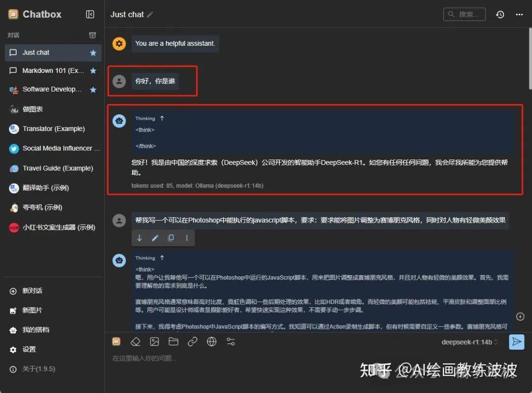Send the message with the paper plane button
532x393 pixels.
(x=516, y=342)
